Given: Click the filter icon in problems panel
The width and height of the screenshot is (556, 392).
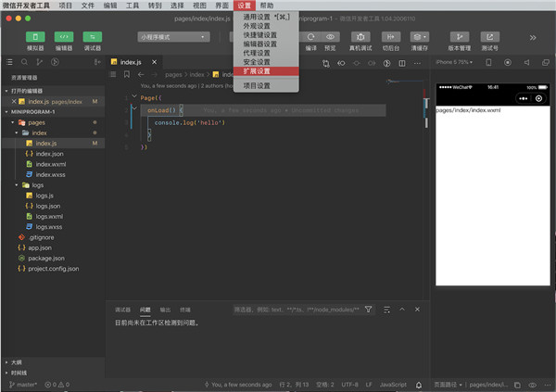Looking at the screenshot, I should 368,309.
